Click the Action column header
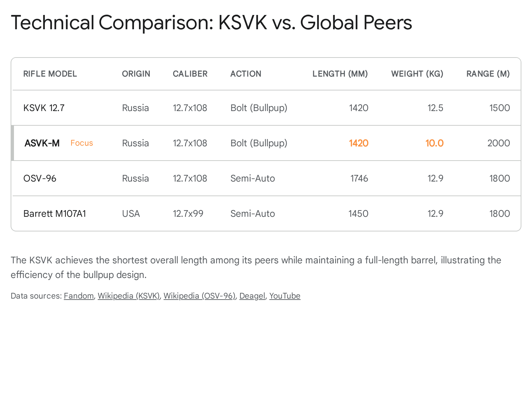532x399 pixels. point(246,74)
